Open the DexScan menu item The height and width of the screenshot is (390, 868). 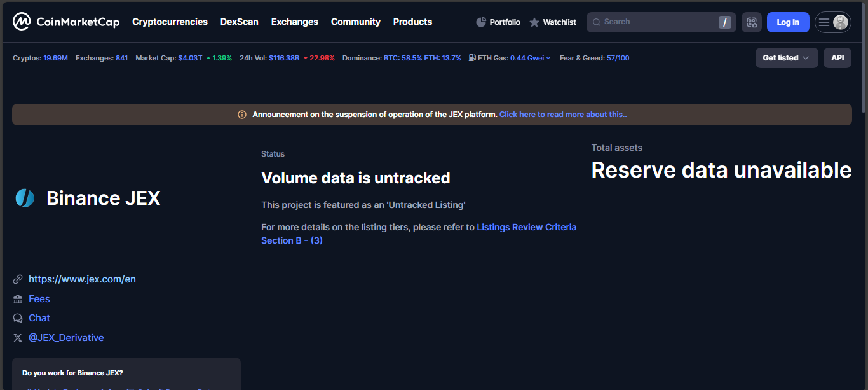(239, 22)
